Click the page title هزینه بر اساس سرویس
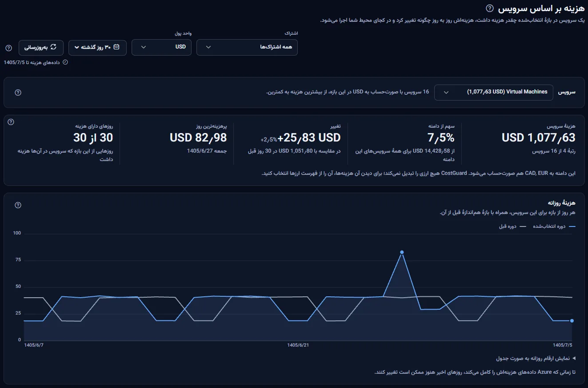This screenshot has width=588, height=388. click(541, 8)
